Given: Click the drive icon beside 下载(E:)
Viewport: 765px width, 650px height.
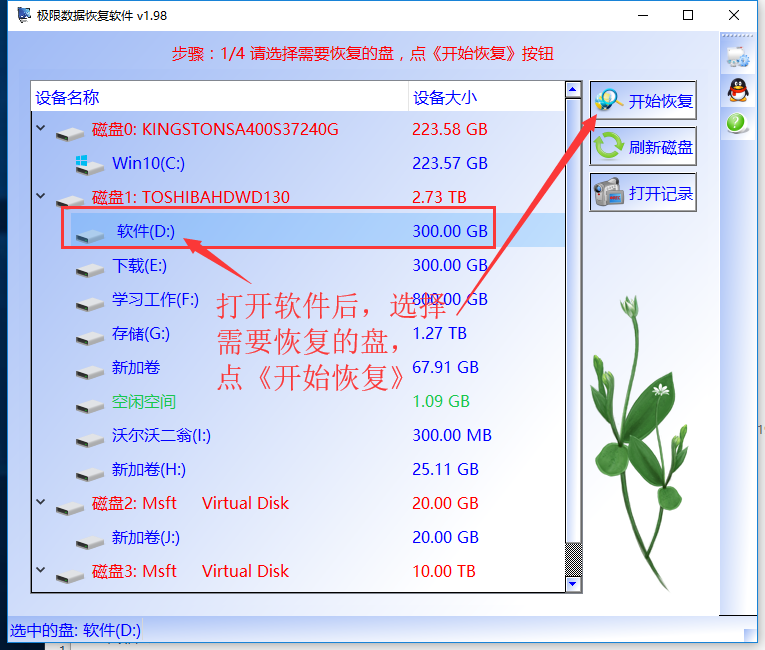Looking at the screenshot, I should (90, 269).
